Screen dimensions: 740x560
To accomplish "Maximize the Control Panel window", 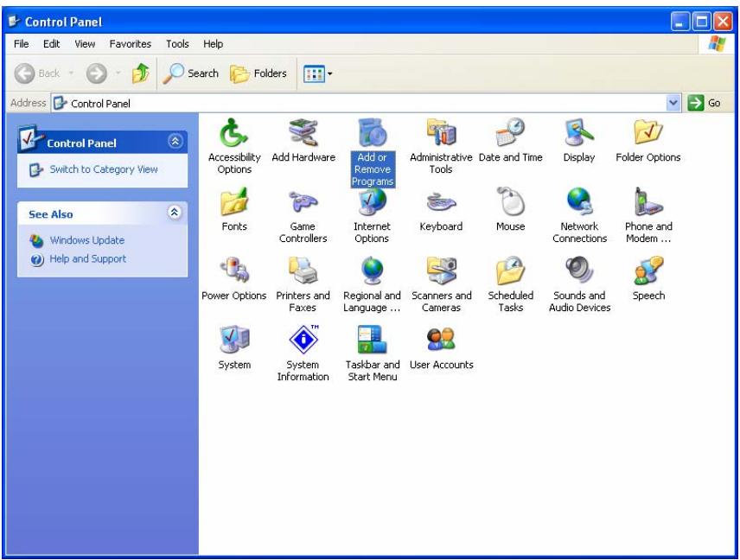I will [x=701, y=22].
